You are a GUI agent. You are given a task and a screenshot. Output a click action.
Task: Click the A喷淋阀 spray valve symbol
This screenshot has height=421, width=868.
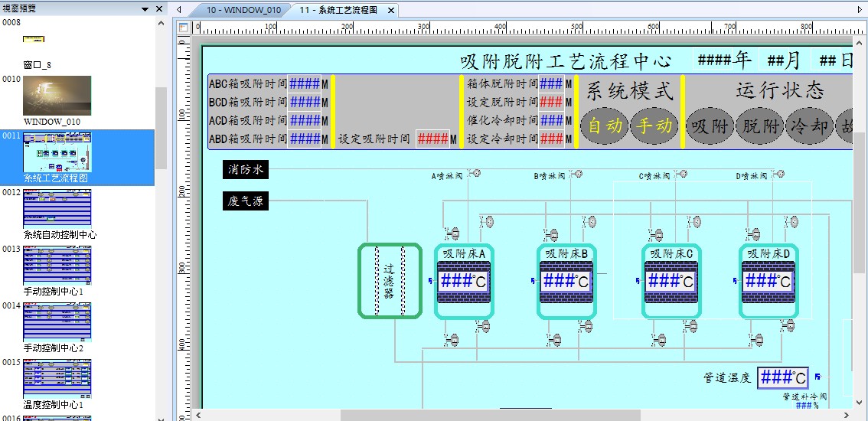[475, 174]
